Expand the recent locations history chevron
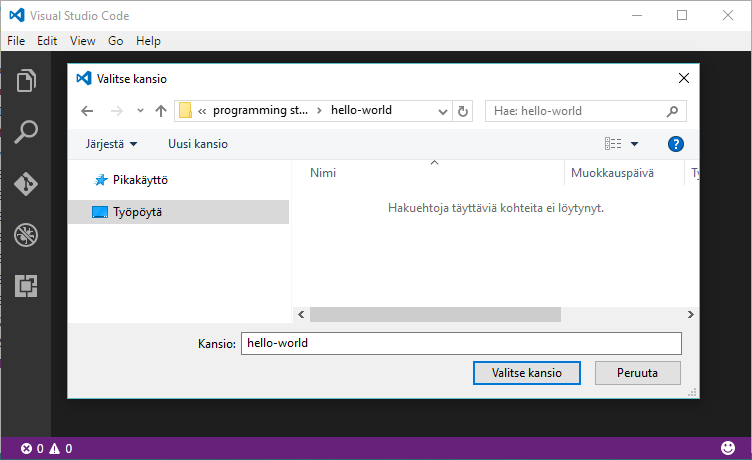752x460 pixels. click(x=140, y=111)
